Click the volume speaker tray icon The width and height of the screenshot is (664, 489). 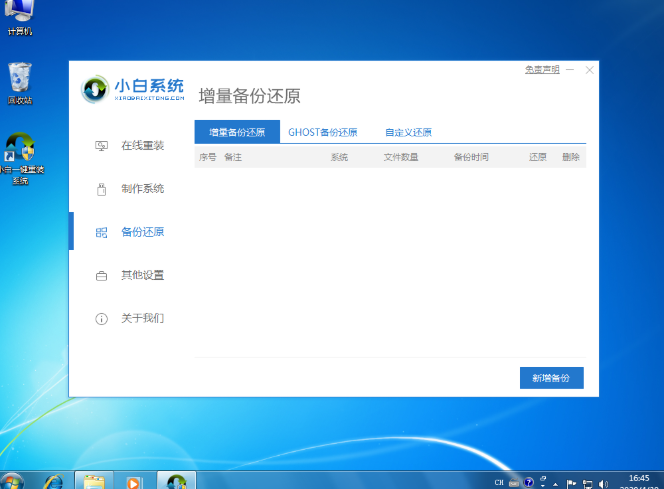tap(603, 481)
